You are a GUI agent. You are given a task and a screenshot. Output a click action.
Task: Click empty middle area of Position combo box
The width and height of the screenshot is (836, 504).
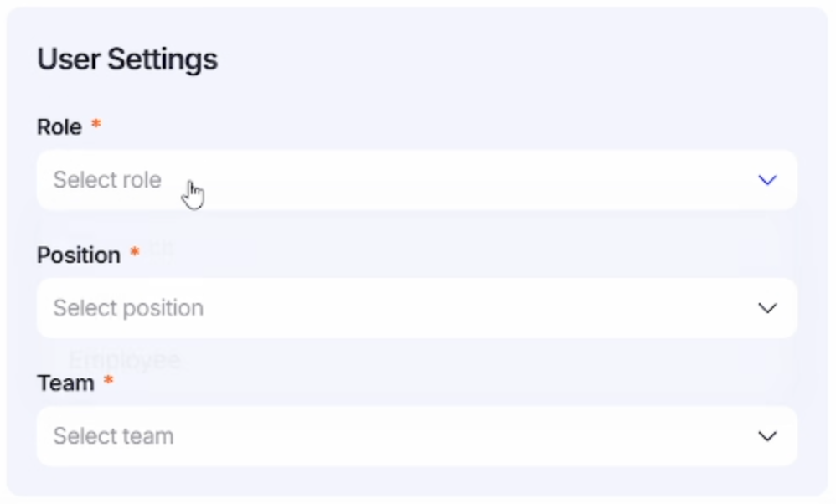(461, 308)
